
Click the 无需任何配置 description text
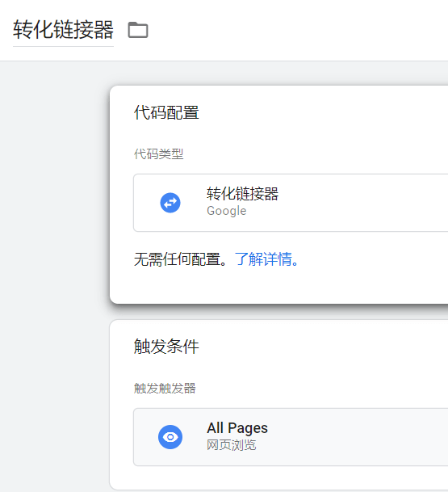(181, 259)
